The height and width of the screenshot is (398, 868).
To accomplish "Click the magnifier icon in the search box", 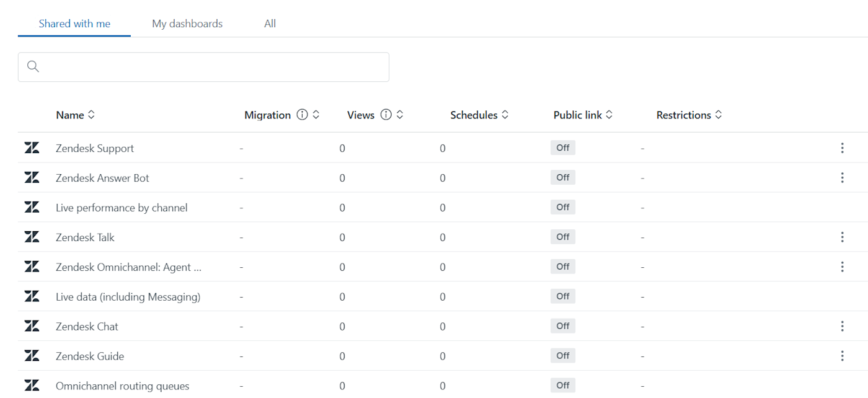I will (x=33, y=66).
